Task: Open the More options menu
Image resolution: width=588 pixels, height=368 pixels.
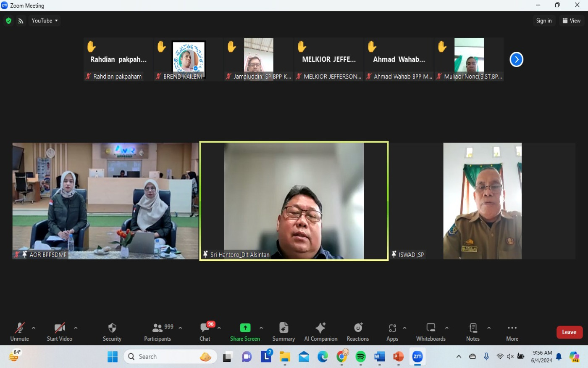Action: [512, 332]
